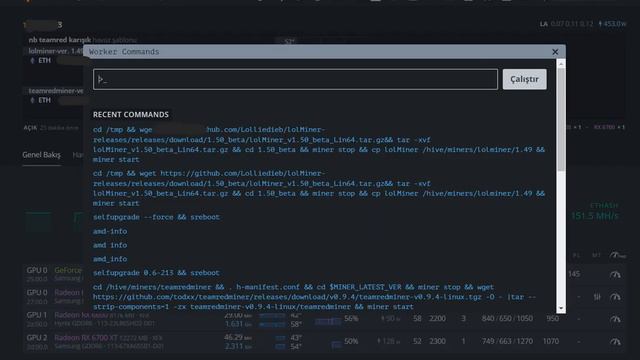Close the Worker Commands dialog
The image size is (640, 360).
[x=555, y=52]
